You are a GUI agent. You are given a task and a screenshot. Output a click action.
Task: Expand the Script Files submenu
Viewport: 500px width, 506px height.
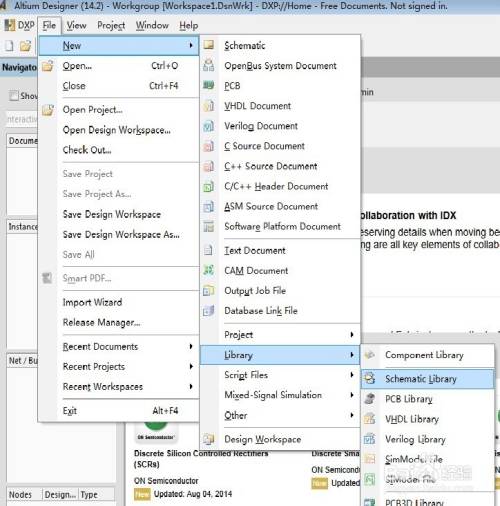tap(352, 375)
